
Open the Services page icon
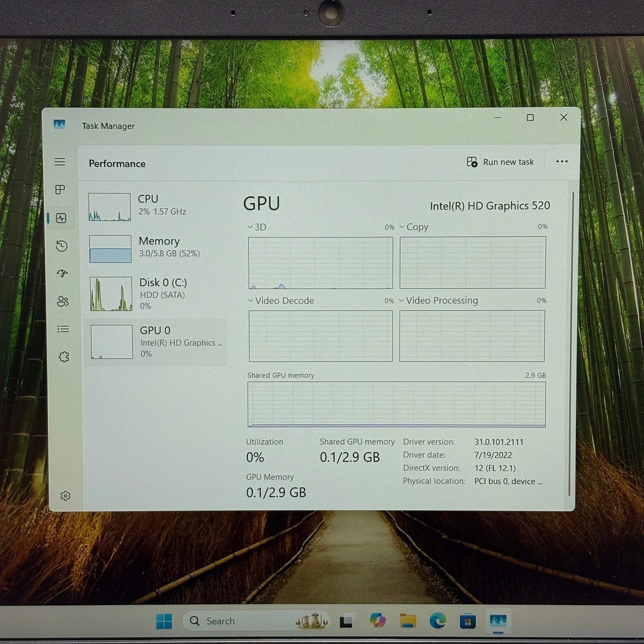point(64,357)
